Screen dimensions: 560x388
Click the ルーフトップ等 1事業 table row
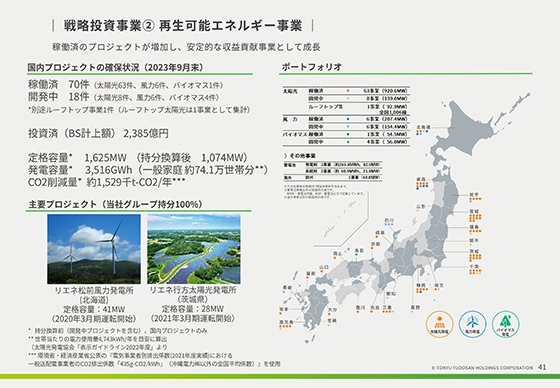click(x=359, y=109)
